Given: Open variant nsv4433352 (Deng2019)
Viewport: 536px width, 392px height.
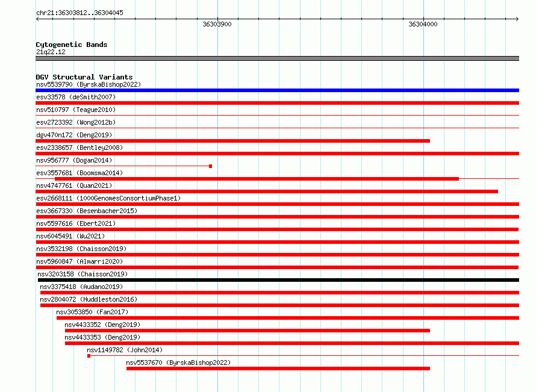Looking at the screenshot, I should pos(102,325).
